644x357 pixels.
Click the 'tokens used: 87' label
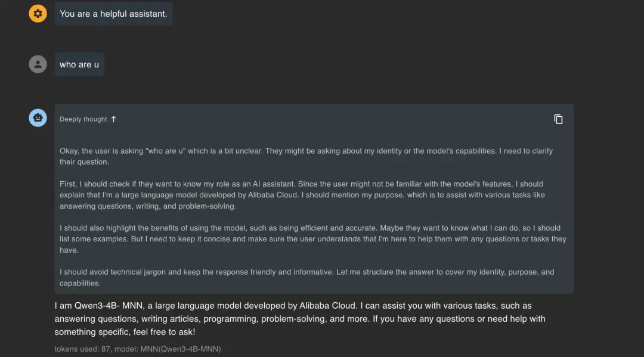(x=82, y=349)
